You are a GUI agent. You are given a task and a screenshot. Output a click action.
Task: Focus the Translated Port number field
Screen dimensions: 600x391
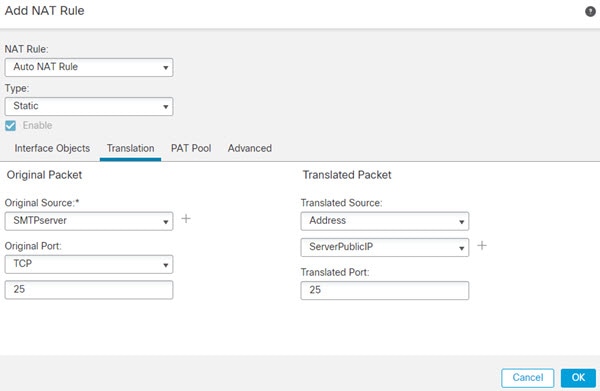click(385, 290)
